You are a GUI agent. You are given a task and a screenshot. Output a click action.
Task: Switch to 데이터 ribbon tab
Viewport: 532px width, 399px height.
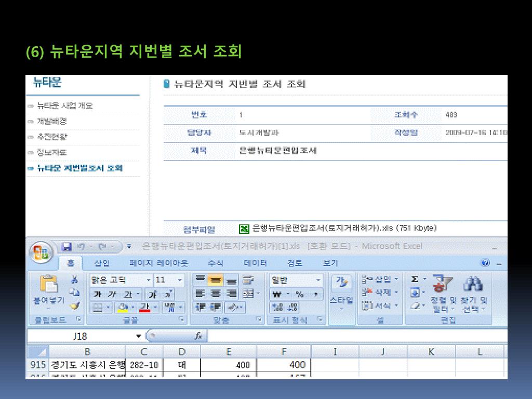(256, 263)
